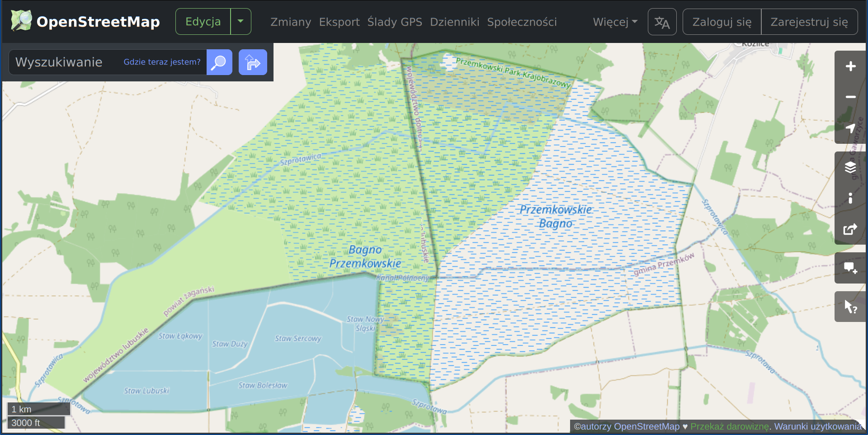868x435 pixels.
Task: Click the Zarejestruj się button
Action: point(809,22)
